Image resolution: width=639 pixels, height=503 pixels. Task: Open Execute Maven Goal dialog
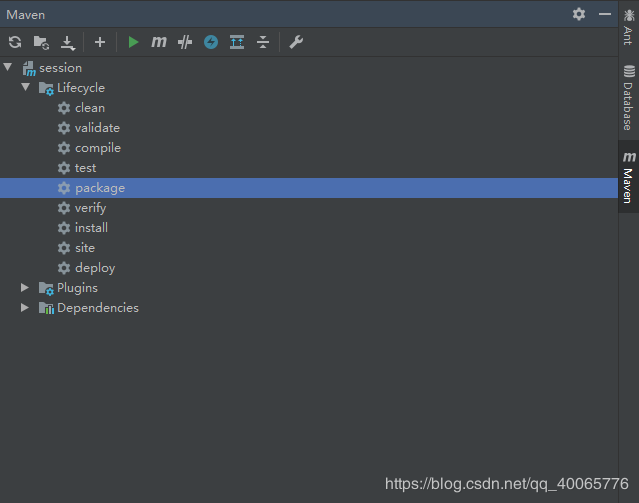point(159,42)
